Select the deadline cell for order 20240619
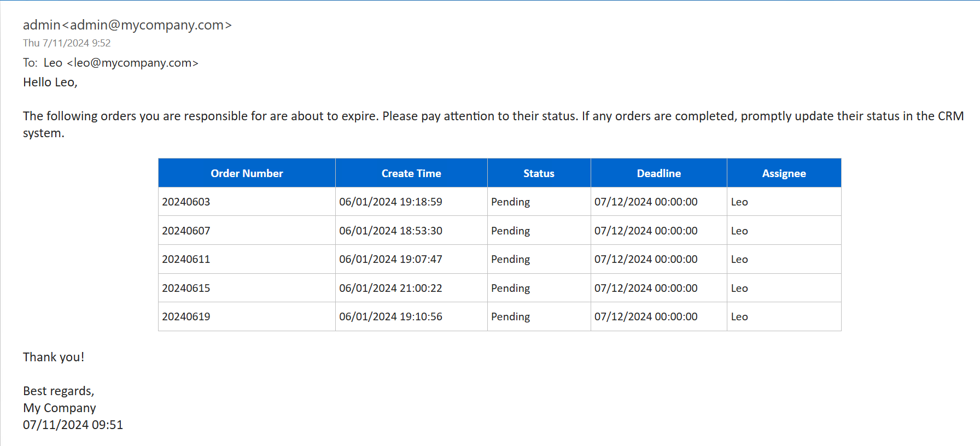 pyautogui.click(x=646, y=316)
